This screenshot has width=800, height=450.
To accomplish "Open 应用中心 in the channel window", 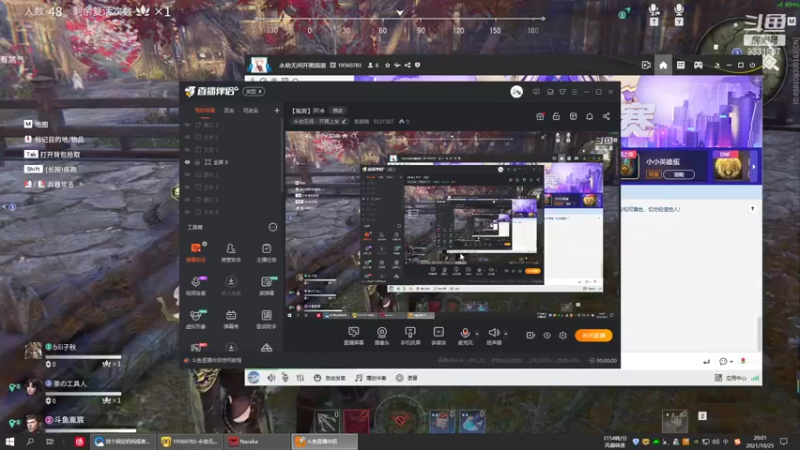I will point(731,378).
